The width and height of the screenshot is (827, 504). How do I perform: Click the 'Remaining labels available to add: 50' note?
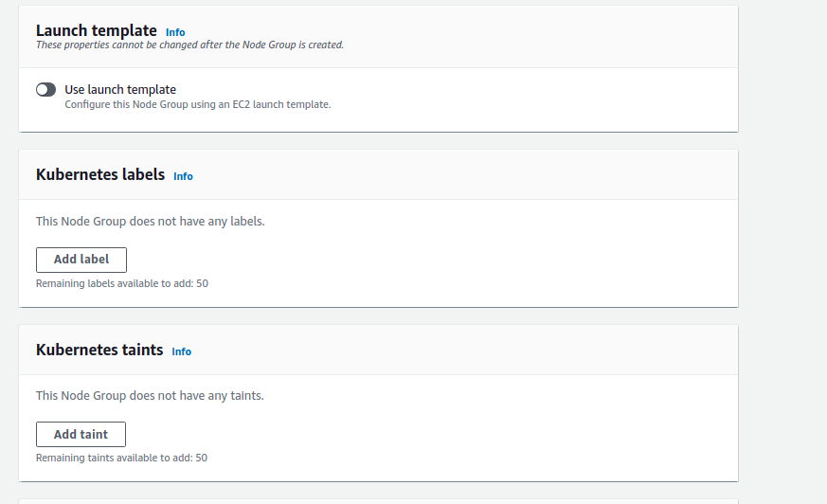(x=122, y=283)
